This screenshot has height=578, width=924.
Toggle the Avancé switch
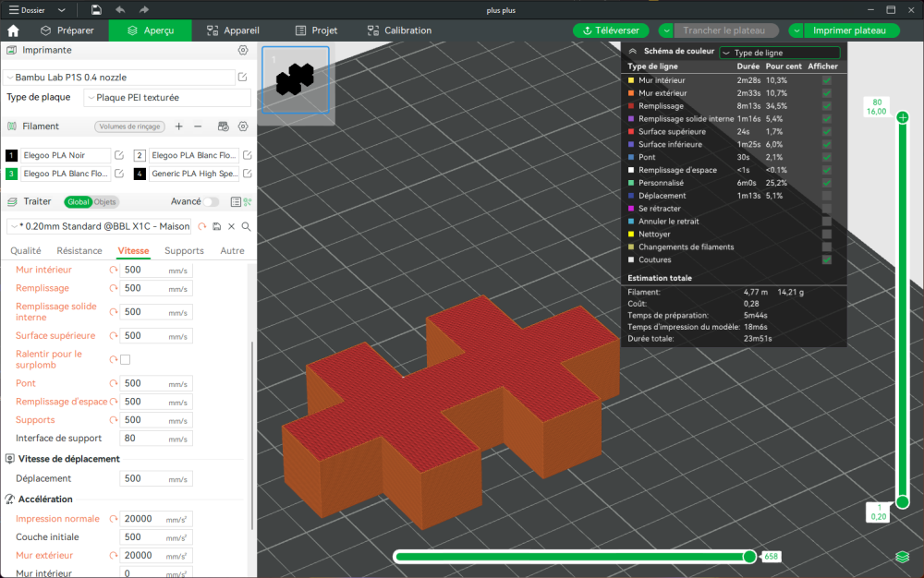click(211, 202)
